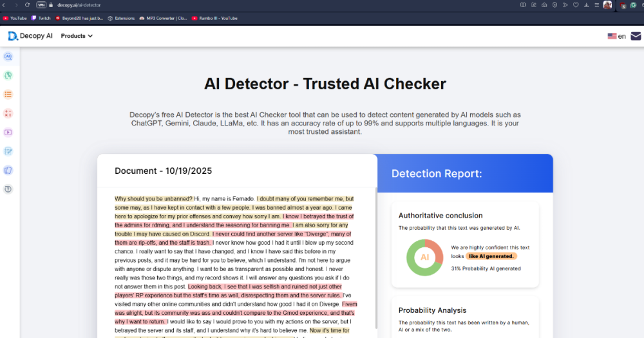Click the browser reload button

pos(27,5)
